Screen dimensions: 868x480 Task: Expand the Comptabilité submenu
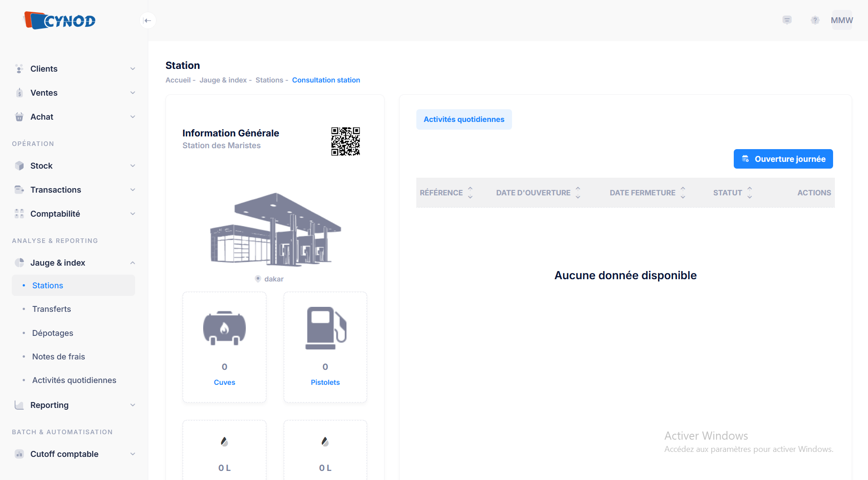132,214
